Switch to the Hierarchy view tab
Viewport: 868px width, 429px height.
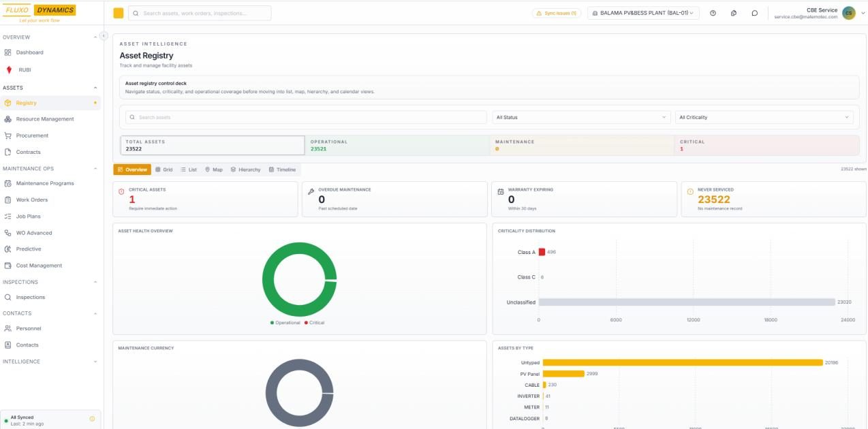click(x=246, y=170)
